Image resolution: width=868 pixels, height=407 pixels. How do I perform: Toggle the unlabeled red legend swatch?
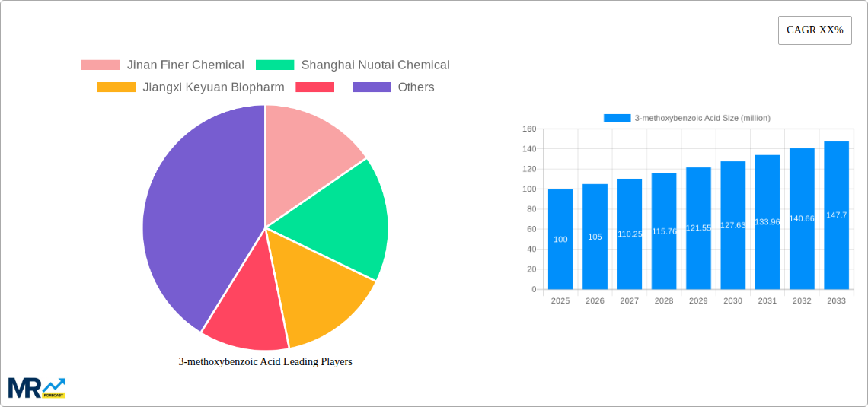click(x=315, y=87)
